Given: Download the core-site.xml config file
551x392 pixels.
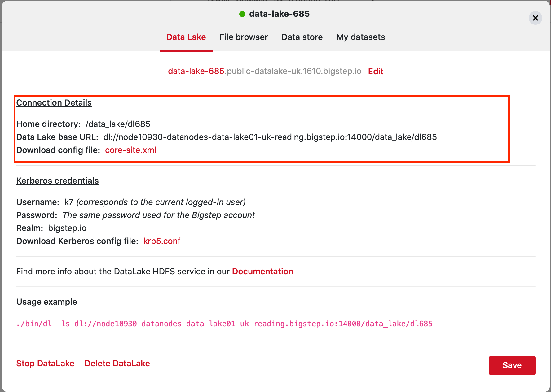Looking at the screenshot, I should (130, 150).
